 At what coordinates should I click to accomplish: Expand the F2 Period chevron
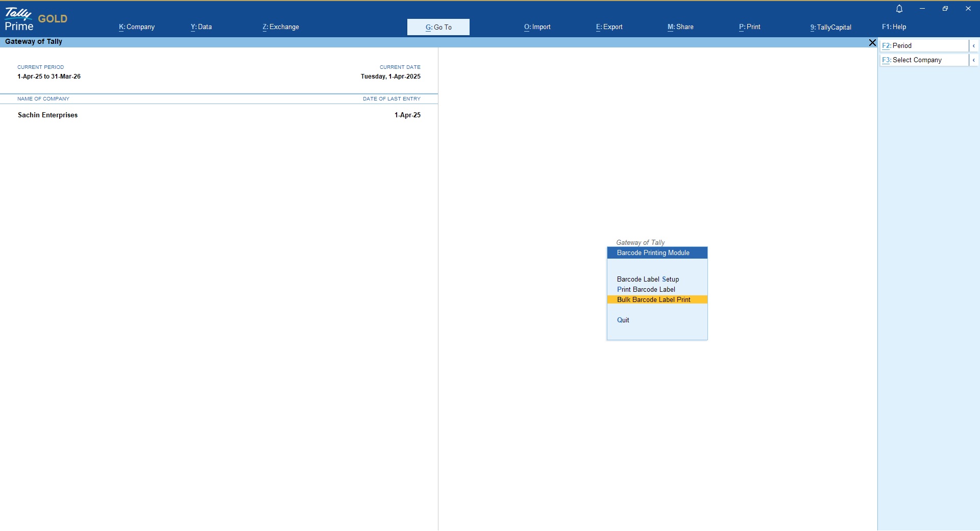point(974,46)
